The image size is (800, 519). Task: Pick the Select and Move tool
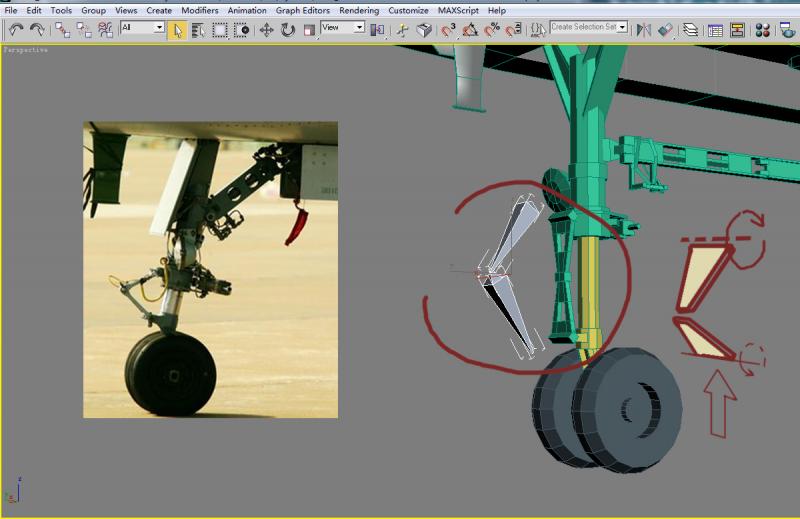[266, 31]
